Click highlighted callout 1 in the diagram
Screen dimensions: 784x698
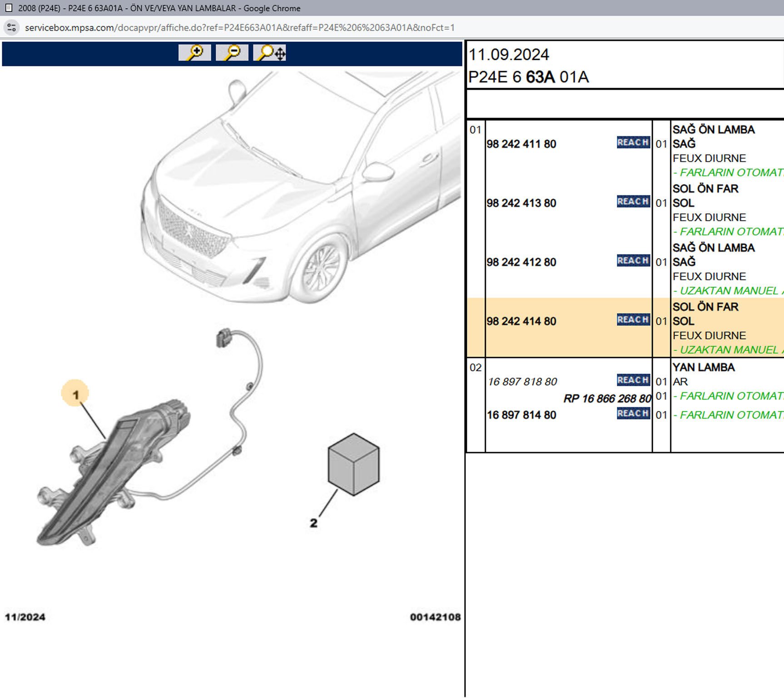75,394
